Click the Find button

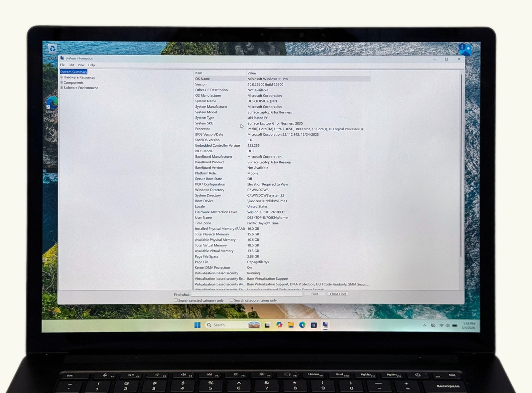click(315, 294)
